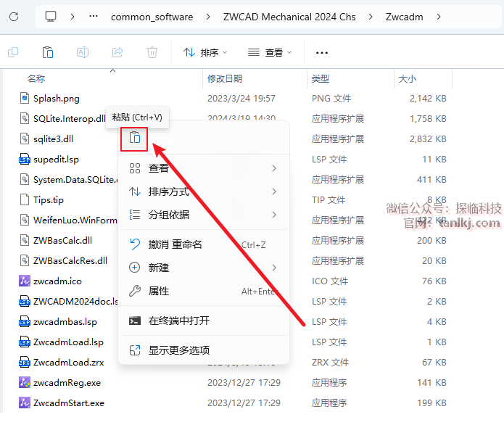Click the This PC monitor icon
This screenshot has height=425, width=504.
click(51, 17)
